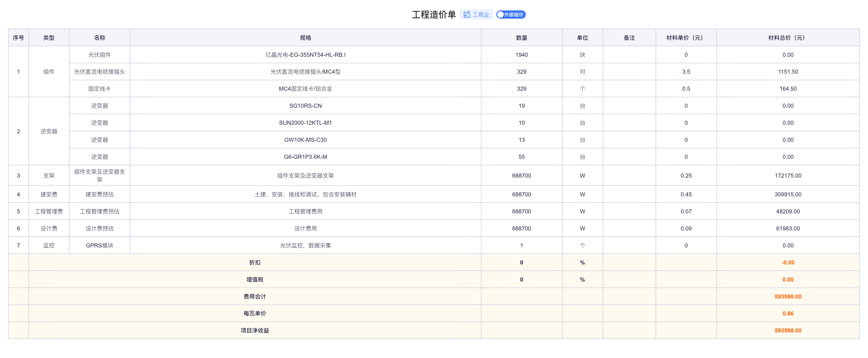Select spec GW10K-MS-C30 inverter row
The width and height of the screenshot is (868, 358).
tap(305, 140)
